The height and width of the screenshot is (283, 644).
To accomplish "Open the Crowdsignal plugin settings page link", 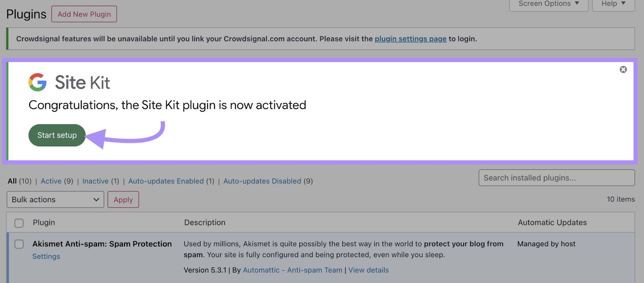I will 411,39.
